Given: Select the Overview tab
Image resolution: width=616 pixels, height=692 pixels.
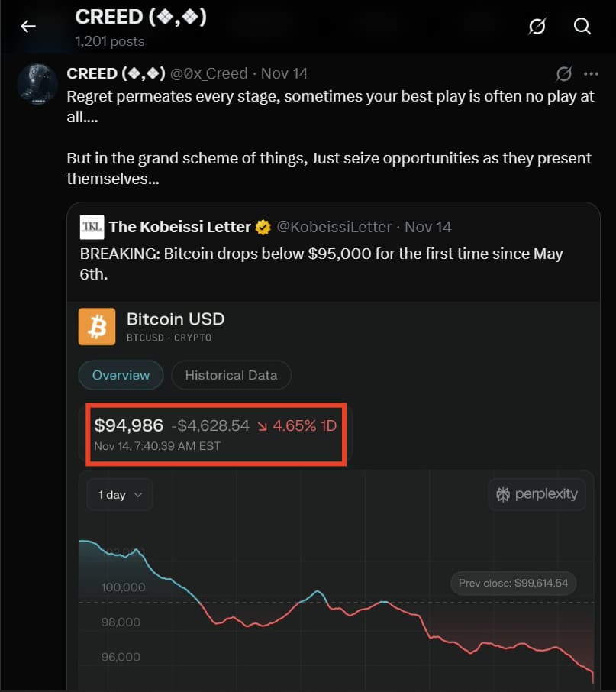Looking at the screenshot, I should (x=121, y=375).
